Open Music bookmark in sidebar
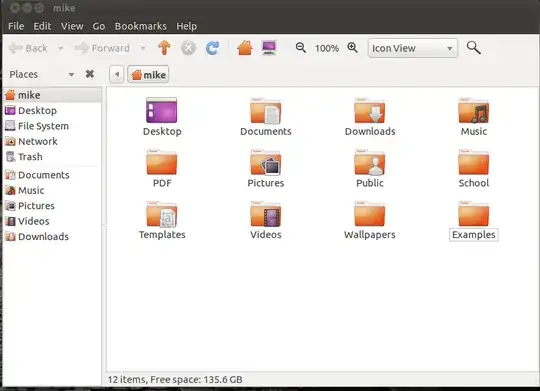This screenshot has height=391, width=540. [52, 190]
